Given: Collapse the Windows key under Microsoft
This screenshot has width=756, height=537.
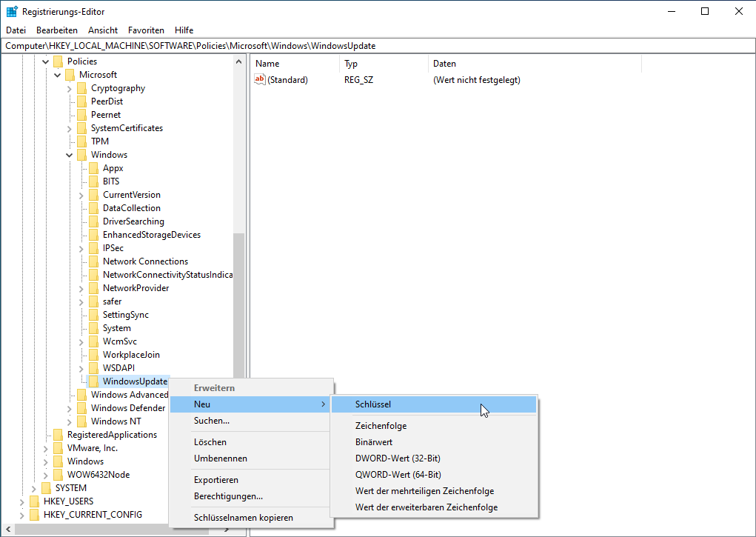Looking at the screenshot, I should (70, 155).
